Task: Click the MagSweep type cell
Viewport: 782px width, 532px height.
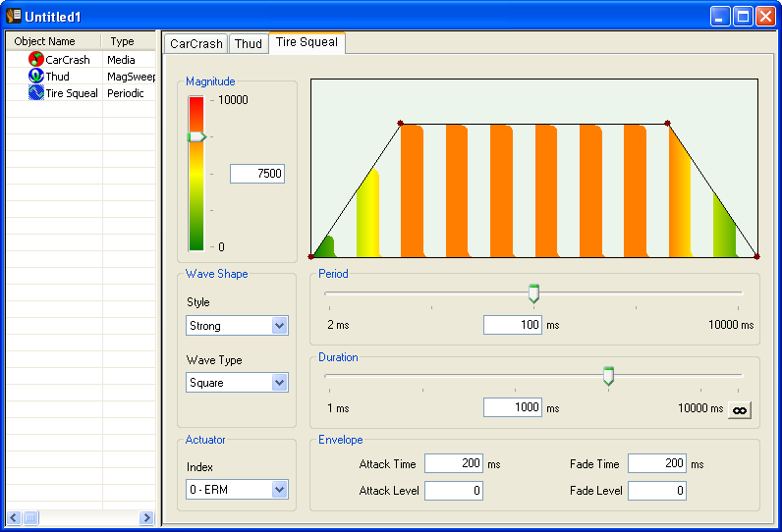Action: 132,77
